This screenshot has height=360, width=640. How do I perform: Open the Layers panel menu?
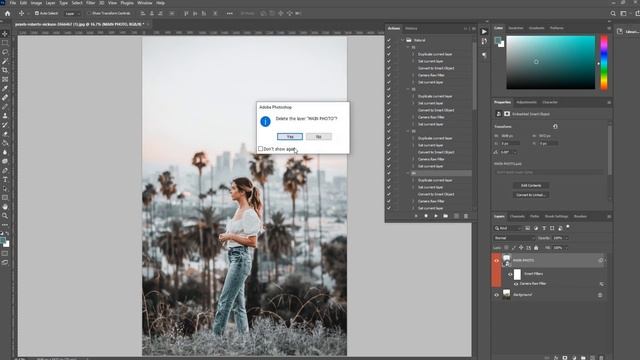(x=609, y=216)
